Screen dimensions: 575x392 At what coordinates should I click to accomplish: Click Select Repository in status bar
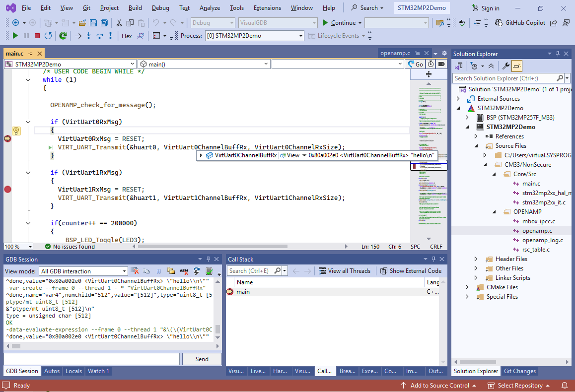tap(519, 386)
